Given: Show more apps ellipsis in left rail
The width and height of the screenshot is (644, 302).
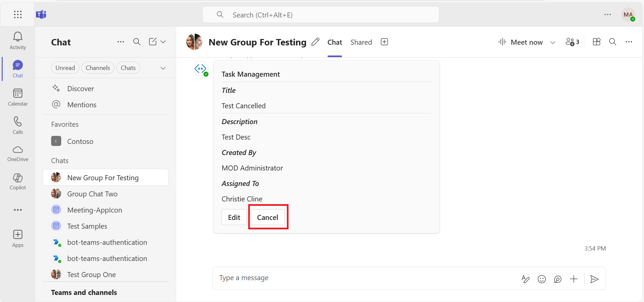Looking at the screenshot, I should tap(18, 210).
